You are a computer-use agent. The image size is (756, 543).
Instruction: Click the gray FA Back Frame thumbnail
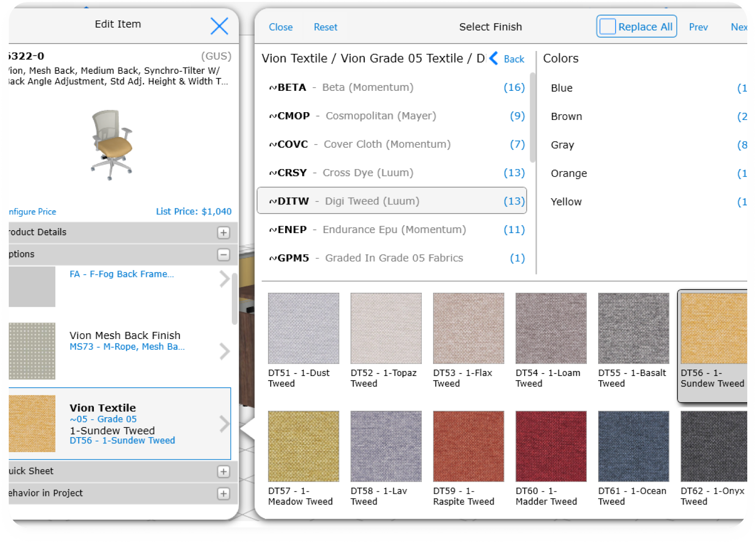pos(32,287)
